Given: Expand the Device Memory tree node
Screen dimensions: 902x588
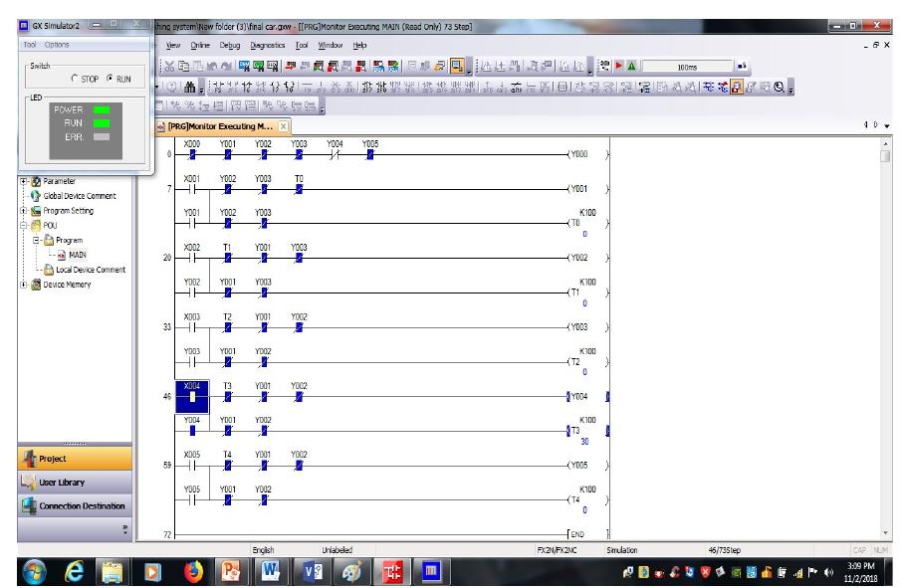Looking at the screenshot, I should [24, 285].
